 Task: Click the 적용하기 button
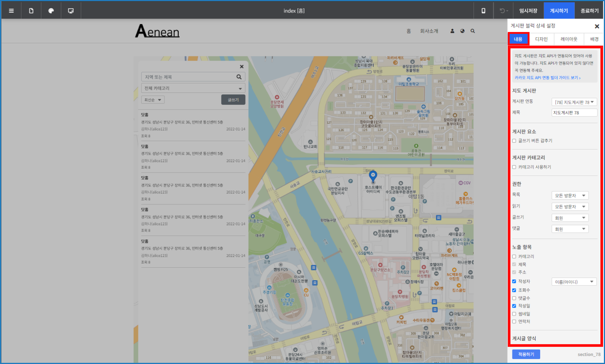(526, 354)
